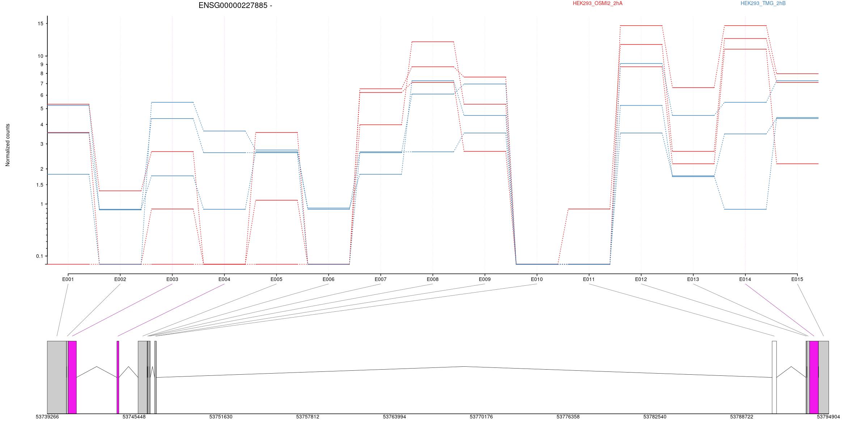Click y-axis tick value 1.5
868x434 pixels.
tap(39, 185)
